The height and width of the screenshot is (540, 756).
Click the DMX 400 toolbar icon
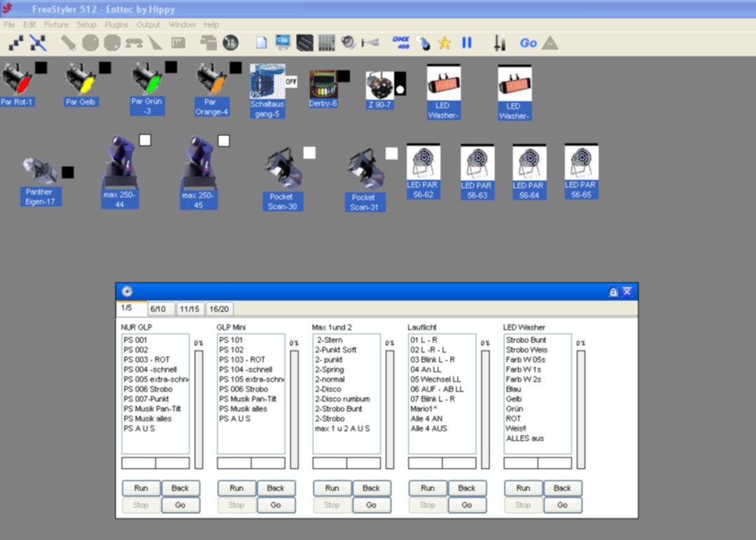tap(400, 43)
